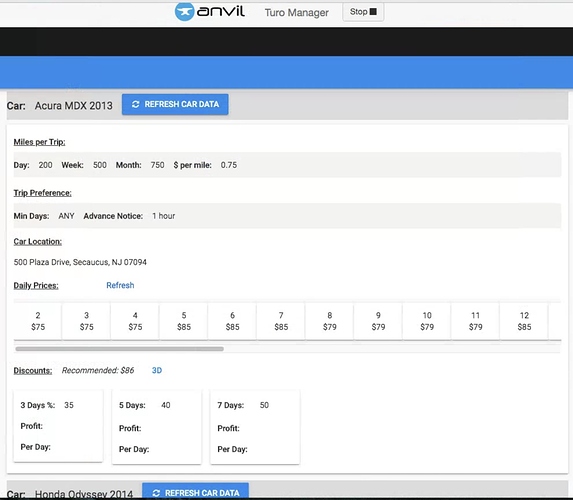This screenshot has width=573, height=500.
Task: Click refresh icon for Acura MDX 2013
Action: (136, 105)
